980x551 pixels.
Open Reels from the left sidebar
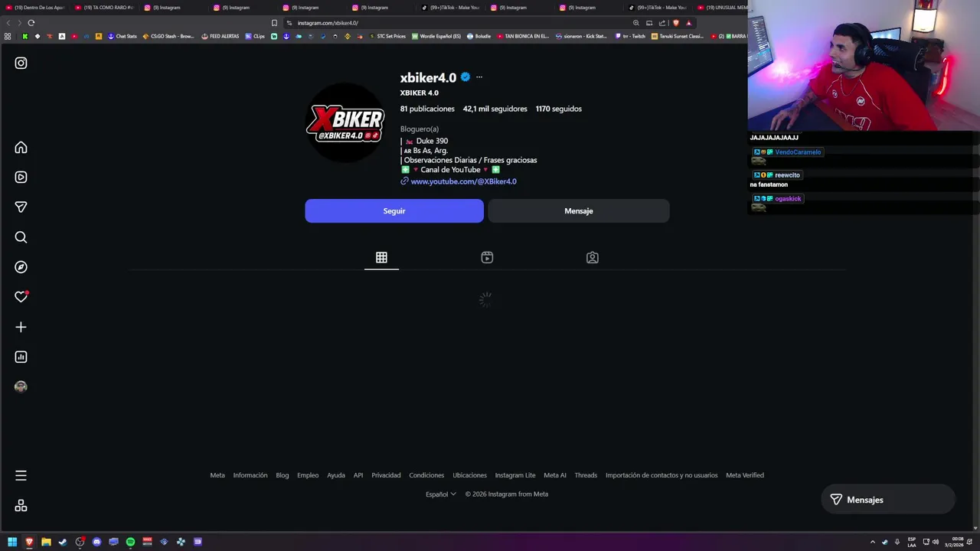(21, 177)
